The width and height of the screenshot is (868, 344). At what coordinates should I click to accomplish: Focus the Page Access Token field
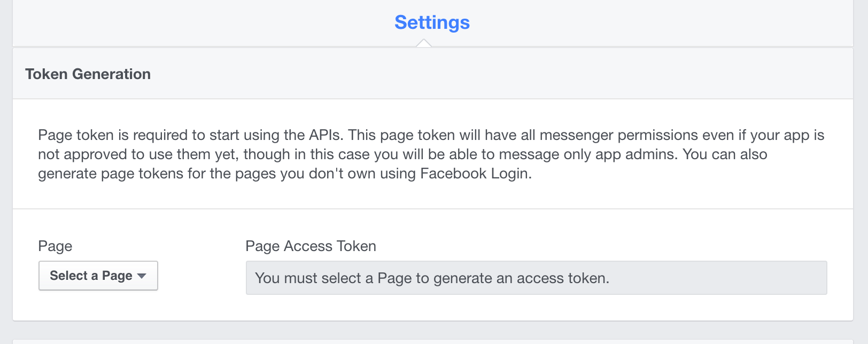point(536,278)
